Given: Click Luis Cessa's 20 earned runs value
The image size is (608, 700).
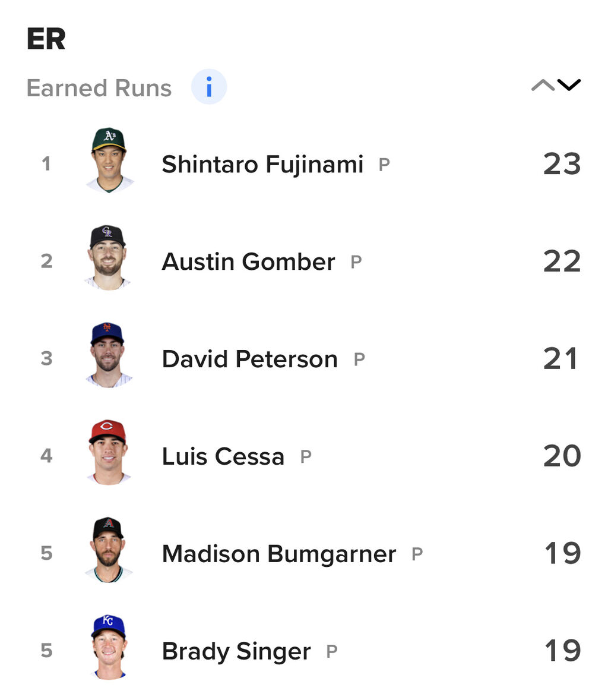Looking at the screenshot, I should 562,456.
